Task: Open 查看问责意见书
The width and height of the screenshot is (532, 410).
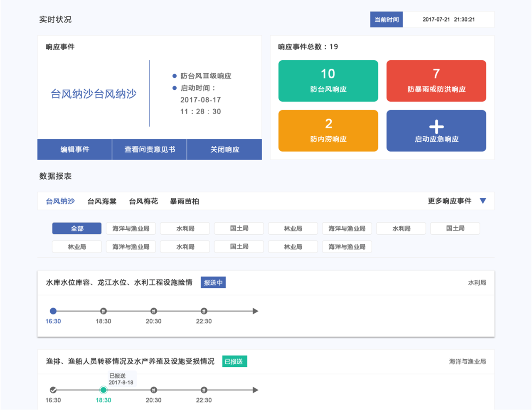Action: 150,150
